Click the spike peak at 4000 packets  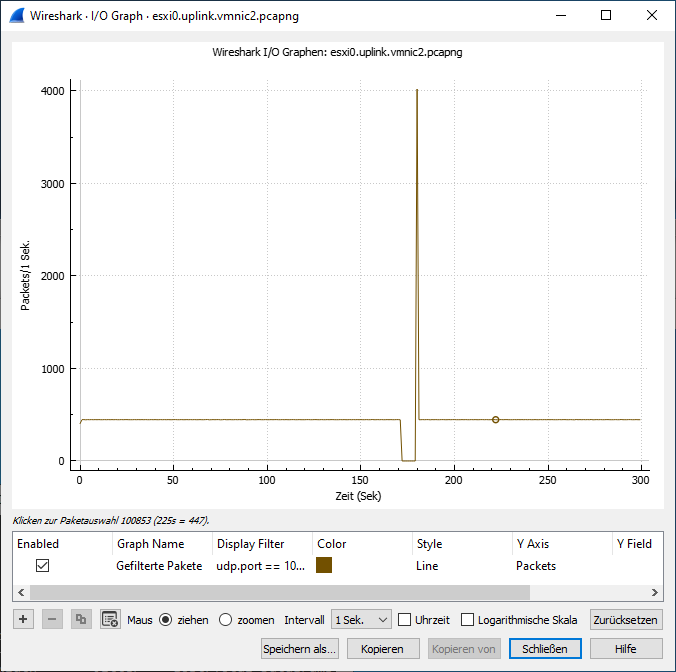417,91
